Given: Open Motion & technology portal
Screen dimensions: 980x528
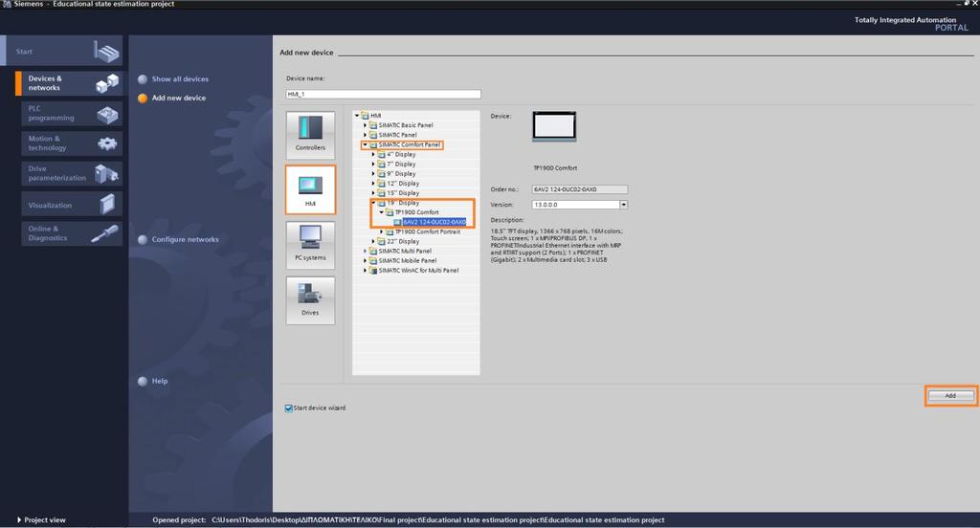Looking at the screenshot, I should click(x=71, y=143).
